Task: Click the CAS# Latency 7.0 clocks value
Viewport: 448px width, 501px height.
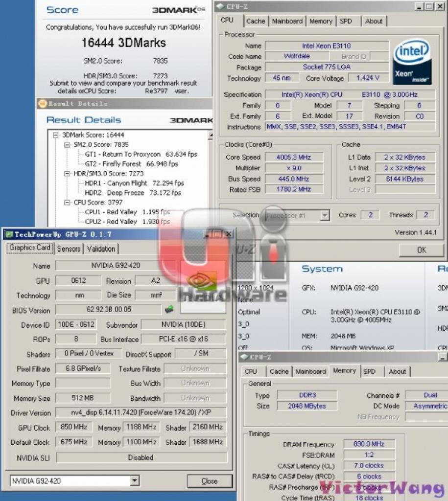Action: click(x=369, y=466)
